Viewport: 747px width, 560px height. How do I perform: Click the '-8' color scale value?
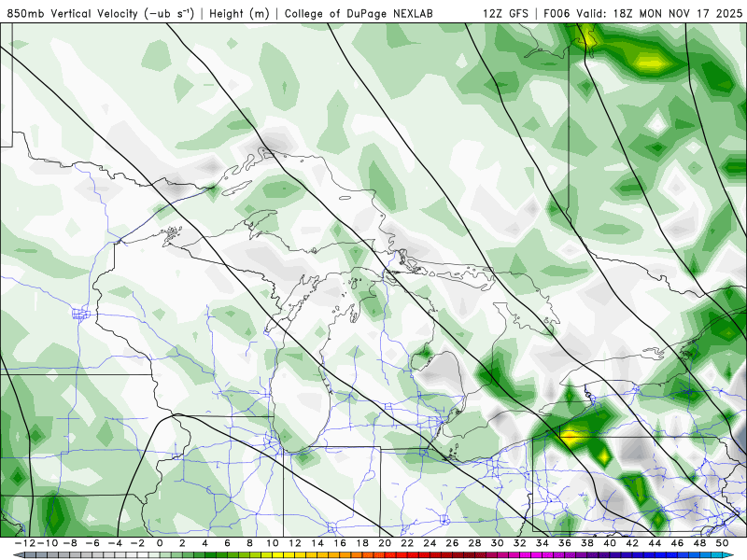(x=71, y=543)
